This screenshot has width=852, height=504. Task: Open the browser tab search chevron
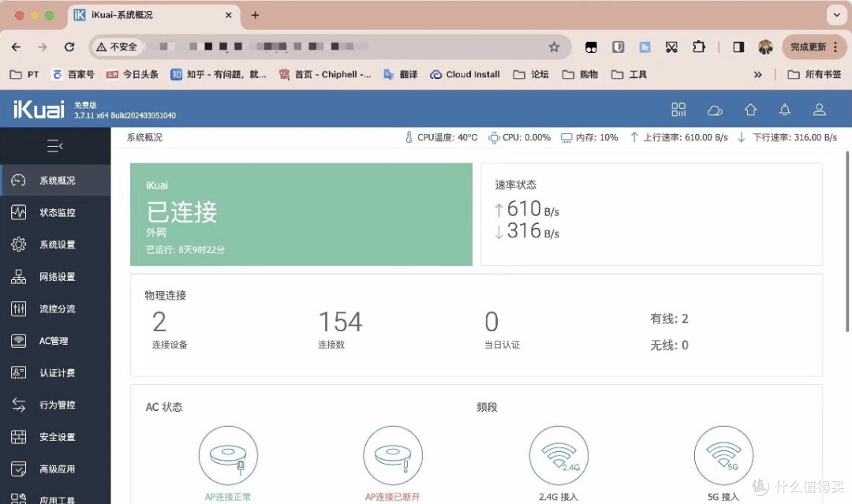tap(836, 14)
